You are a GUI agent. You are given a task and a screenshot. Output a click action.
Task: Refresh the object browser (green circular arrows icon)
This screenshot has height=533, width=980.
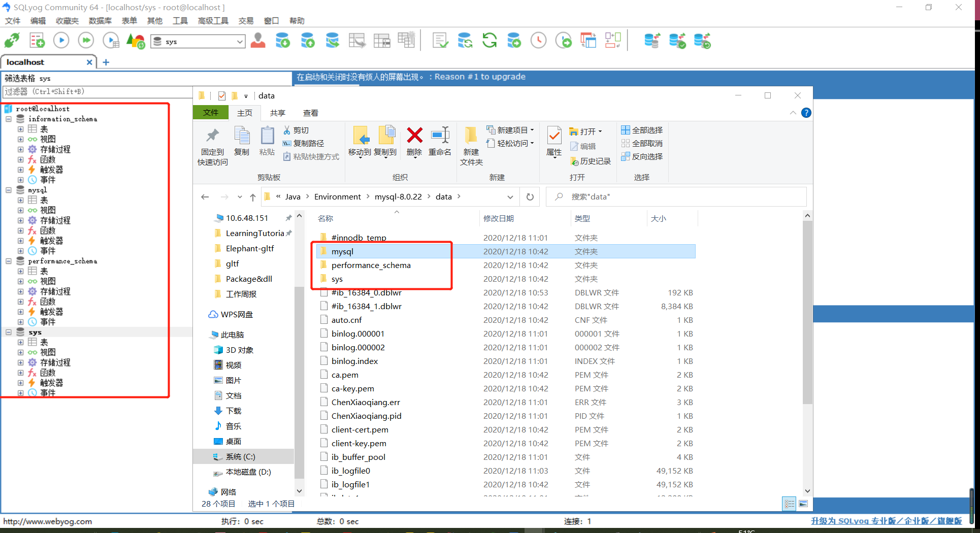coord(489,40)
